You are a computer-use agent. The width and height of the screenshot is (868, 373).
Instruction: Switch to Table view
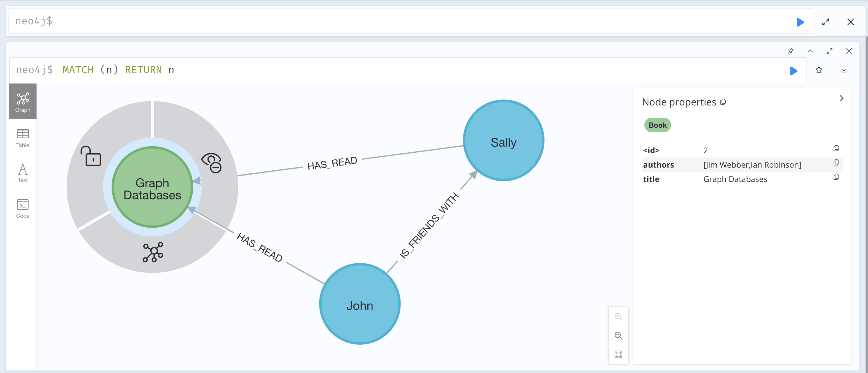pos(23,138)
